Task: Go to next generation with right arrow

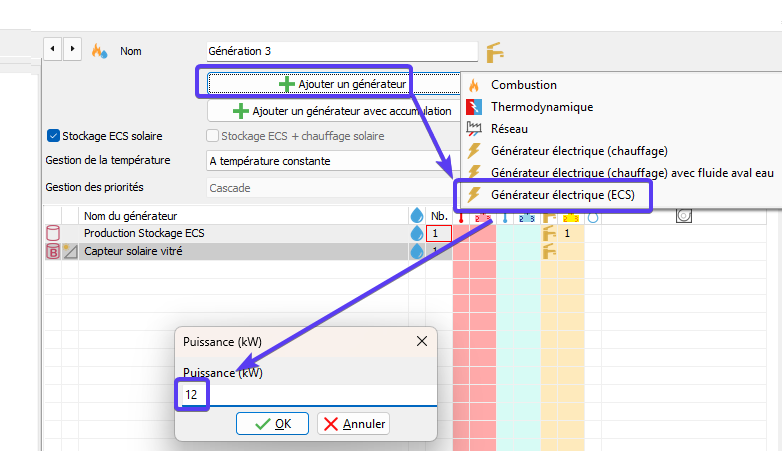Action: (73, 49)
